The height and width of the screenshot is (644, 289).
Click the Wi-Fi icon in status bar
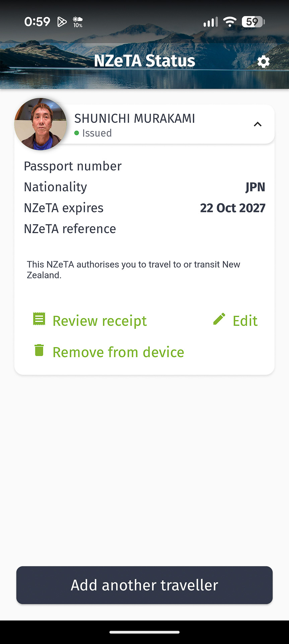pyautogui.click(x=229, y=21)
